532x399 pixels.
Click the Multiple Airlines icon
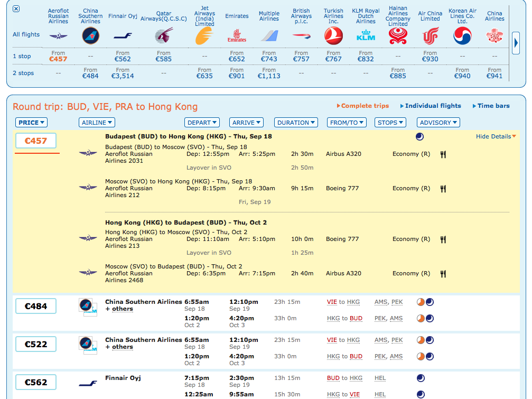(x=269, y=35)
